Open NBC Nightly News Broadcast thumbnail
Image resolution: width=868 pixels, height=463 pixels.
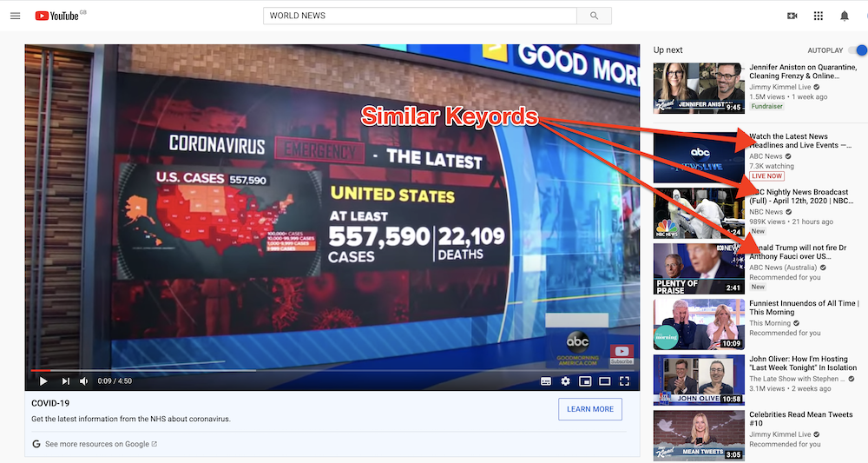(x=699, y=213)
